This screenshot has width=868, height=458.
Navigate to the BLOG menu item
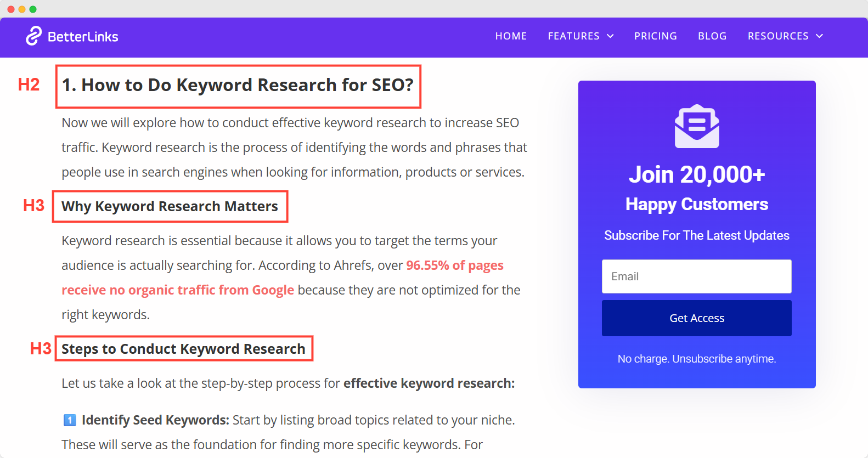tap(712, 36)
